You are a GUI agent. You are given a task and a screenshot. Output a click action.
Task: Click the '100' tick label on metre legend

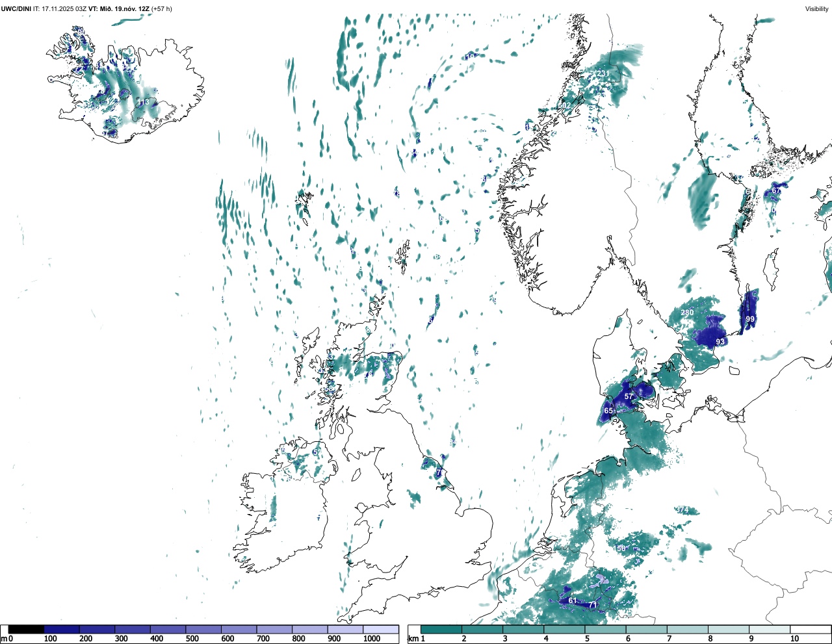[x=51, y=639]
